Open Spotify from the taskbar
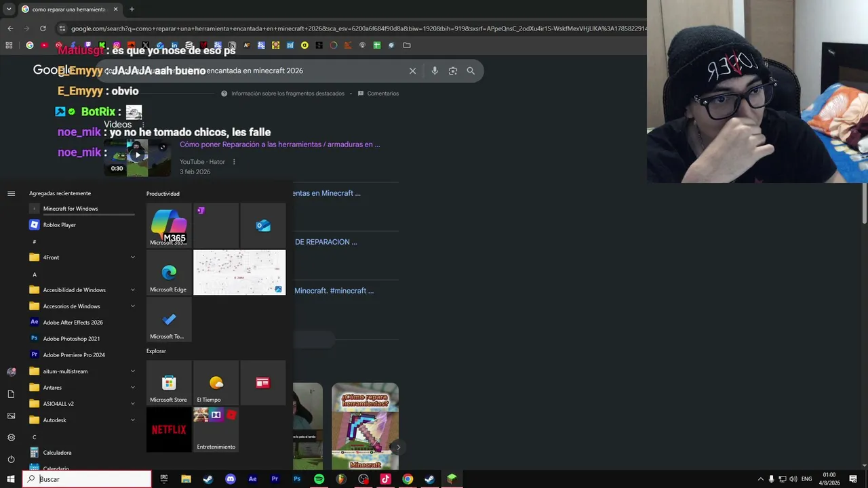Viewport: 868px width, 488px height. pyautogui.click(x=319, y=479)
